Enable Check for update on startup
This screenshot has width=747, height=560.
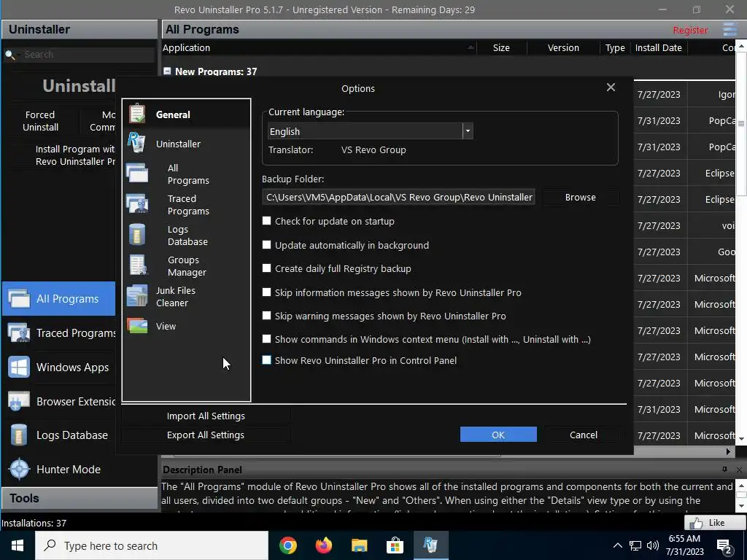coord(267,221)
